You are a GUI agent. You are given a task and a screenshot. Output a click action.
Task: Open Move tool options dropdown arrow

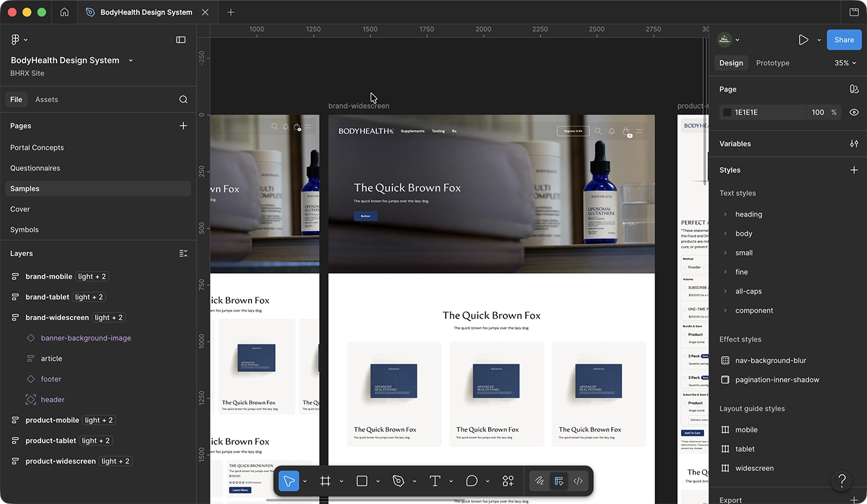click(305, 481)
